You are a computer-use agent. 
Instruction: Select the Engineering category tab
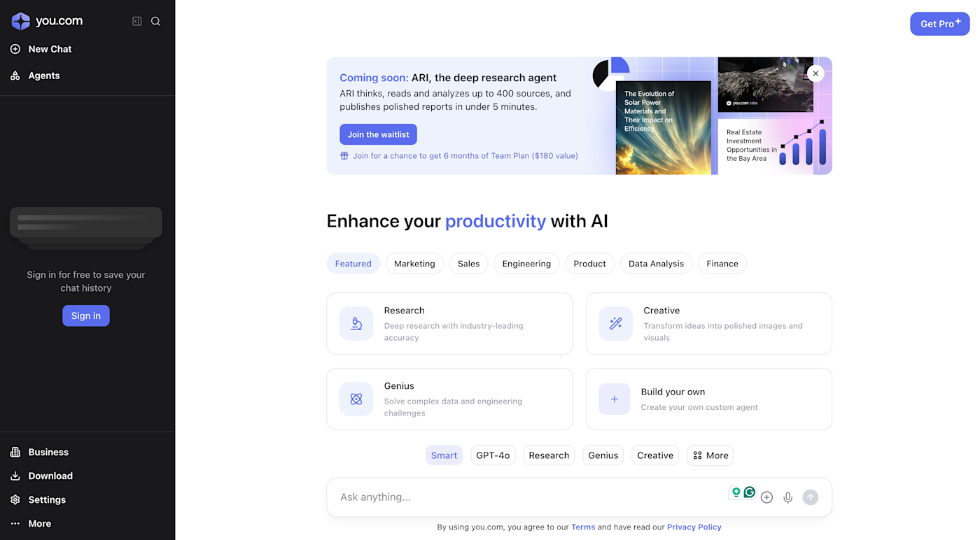(x=526, y=264)
